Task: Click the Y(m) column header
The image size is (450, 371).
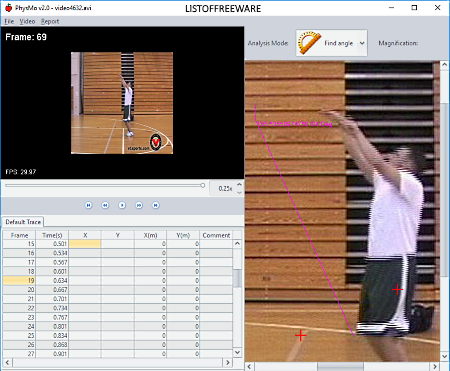Action: pyautogui.click(x=183, y=235)
